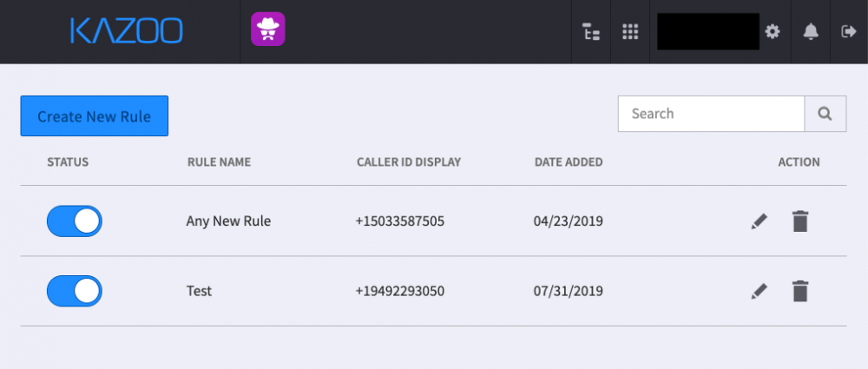Open the settings gear icon
868x369 pixels.
[773, 31]
